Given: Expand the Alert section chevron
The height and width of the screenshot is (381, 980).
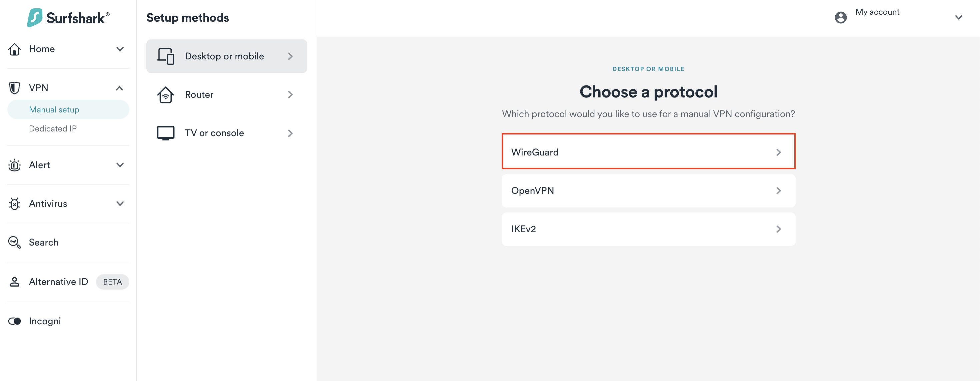Looking at the screenshot, I should 120,165.
